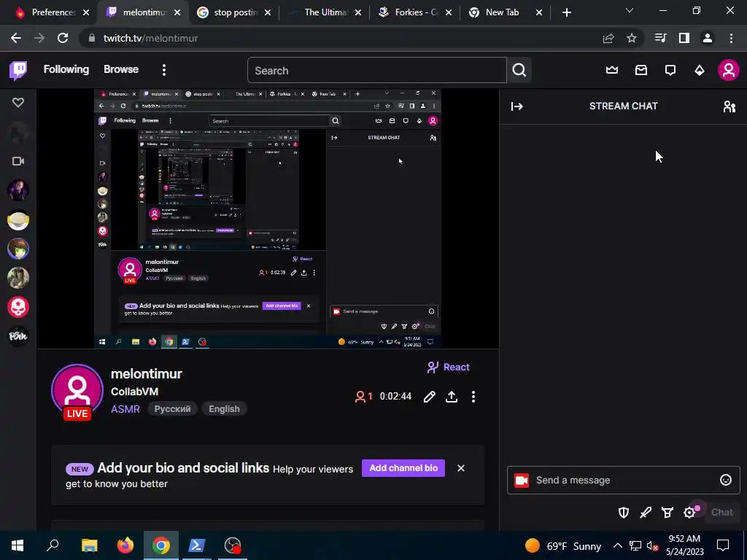This screenshot has width=747, height=560.
Task: Toggle the Chrome side panel
Action: pyautogui.click(x=684, y=38)
